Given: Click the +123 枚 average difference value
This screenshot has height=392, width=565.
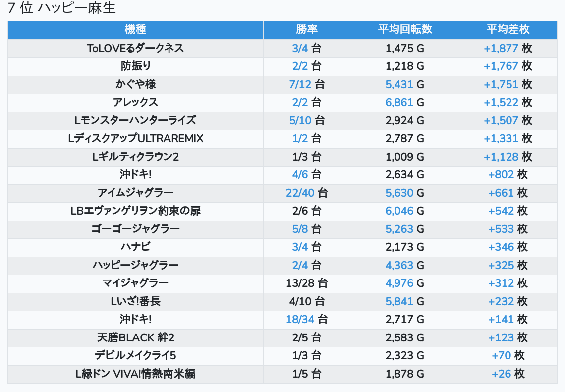Looking at the screenshot, I should point(508,338).
